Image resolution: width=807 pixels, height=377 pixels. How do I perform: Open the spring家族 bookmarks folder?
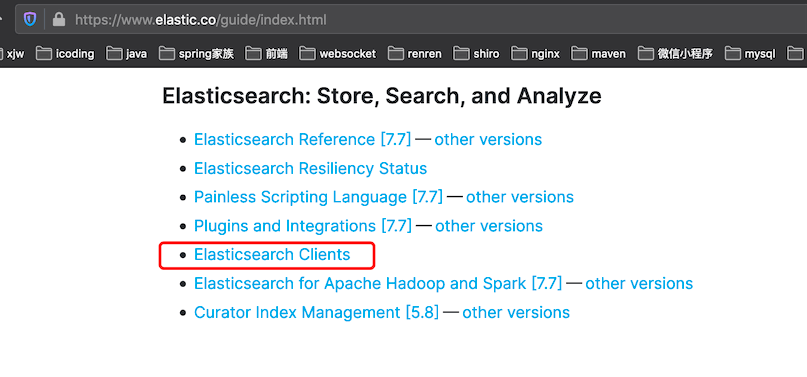point(197,53)
